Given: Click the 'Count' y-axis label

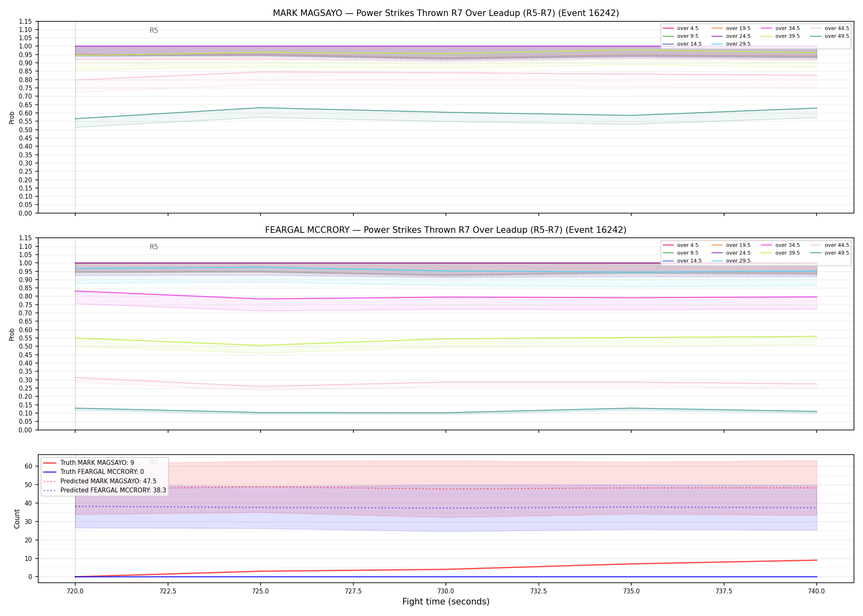Looking at the screenshot, I should (x=17, y=519).
